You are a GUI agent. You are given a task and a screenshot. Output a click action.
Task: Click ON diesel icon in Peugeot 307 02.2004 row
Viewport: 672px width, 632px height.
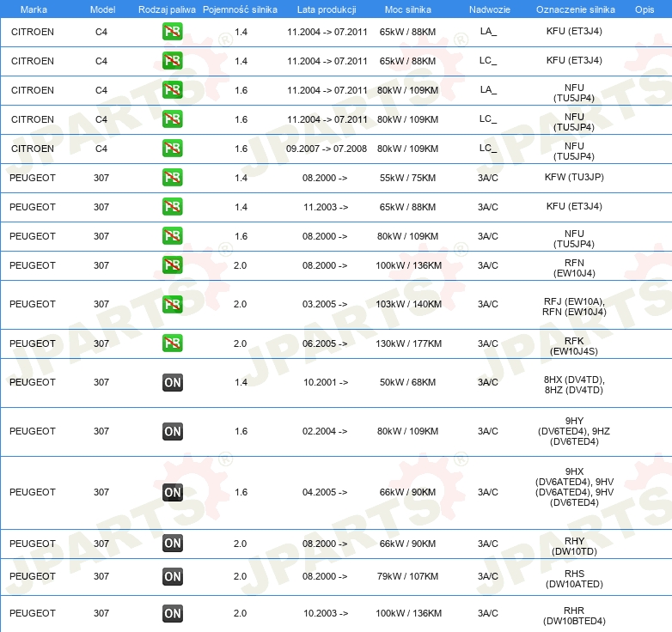(172, 431)
